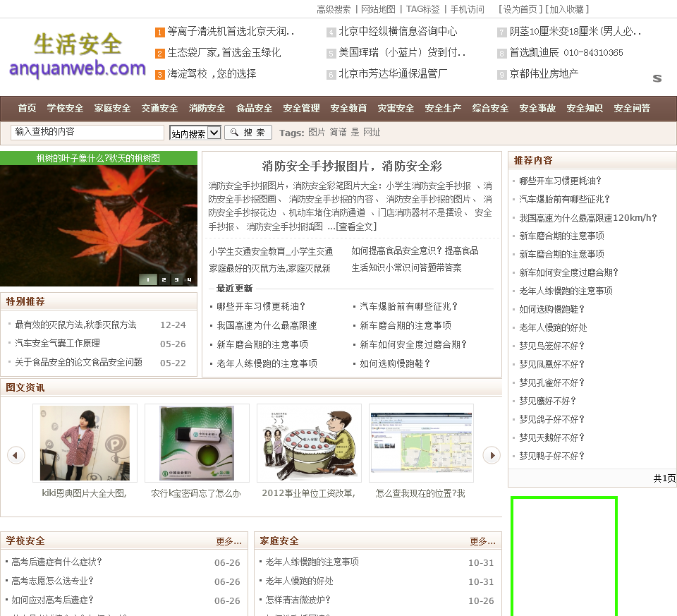Open ad link 北京中经纵横信息咨询中心
This screenshot has height=616, width=677.
[398, 32]
